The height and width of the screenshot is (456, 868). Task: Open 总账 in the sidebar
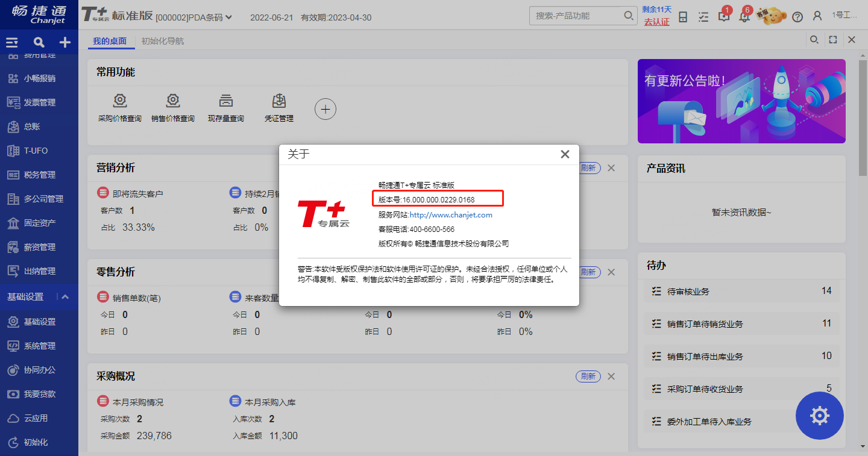coord(39,126)
